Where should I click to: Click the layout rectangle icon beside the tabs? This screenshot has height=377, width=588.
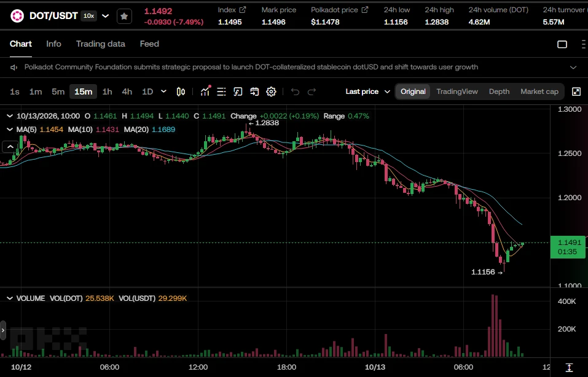tap(562, 44)
